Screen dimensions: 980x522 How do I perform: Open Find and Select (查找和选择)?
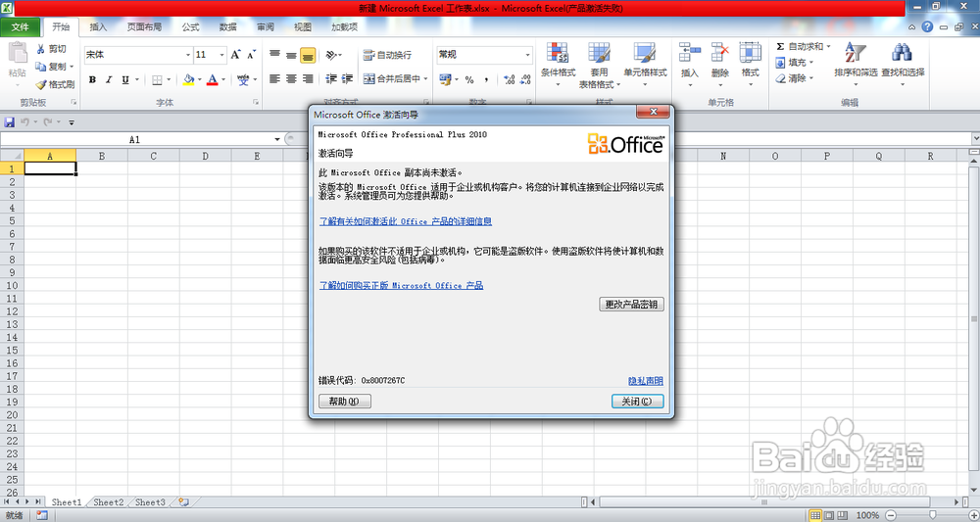[903, 64]
